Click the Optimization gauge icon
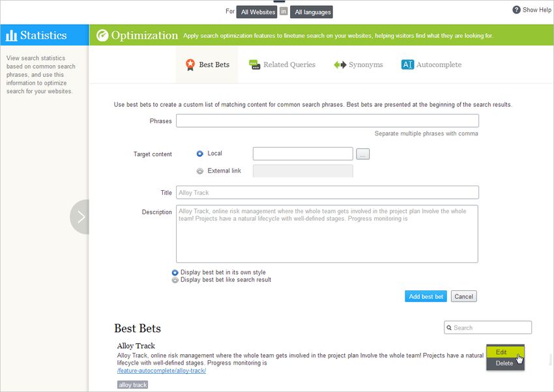 pyautogui.click(x=102, y=35)
